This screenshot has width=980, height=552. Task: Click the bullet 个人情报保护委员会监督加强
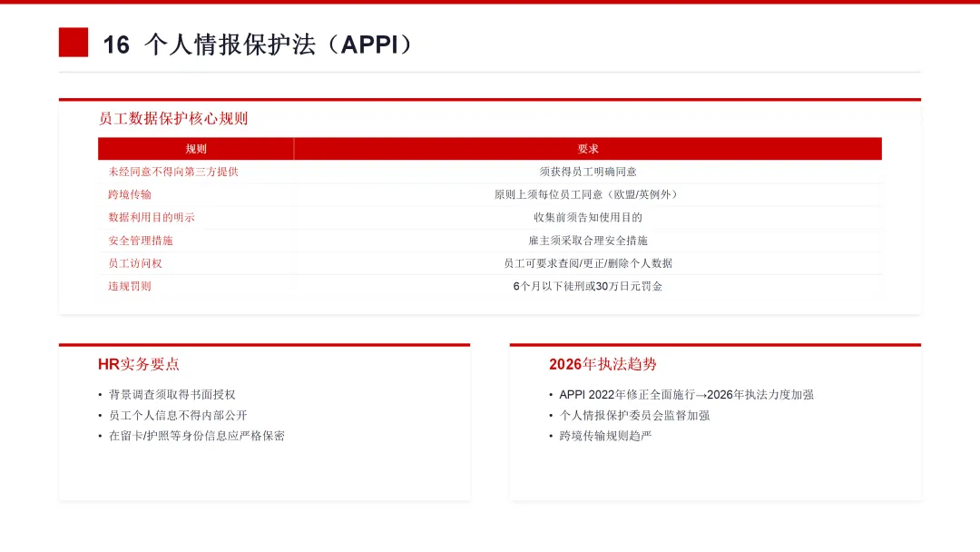634,415
